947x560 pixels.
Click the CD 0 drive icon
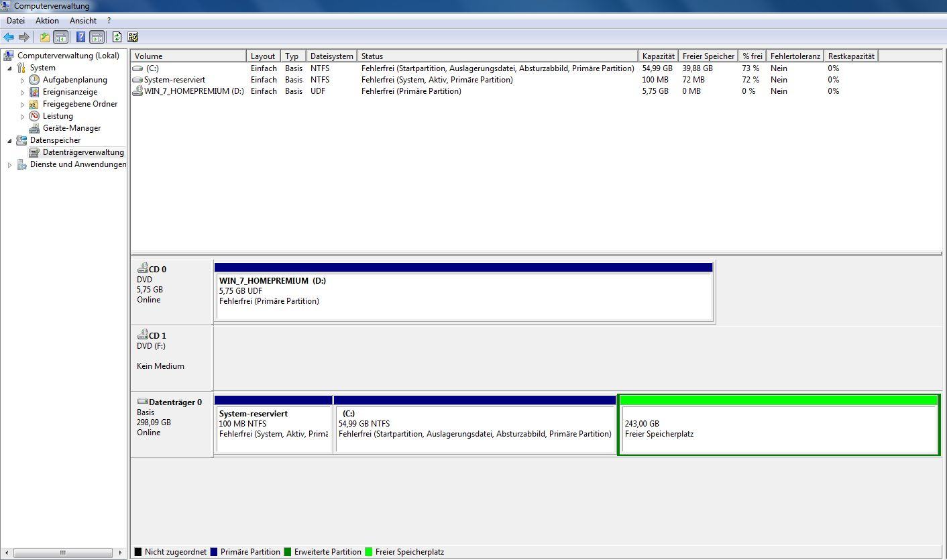click(x=142, y=268)
